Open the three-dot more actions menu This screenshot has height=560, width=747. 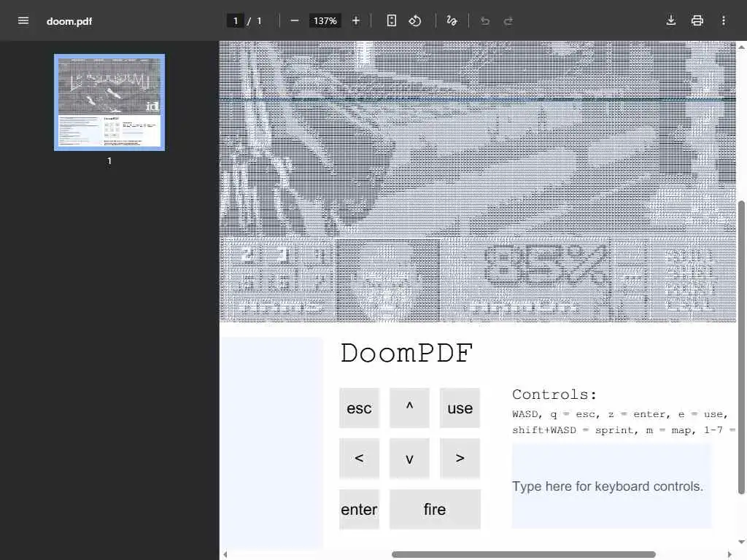coord(723,20)
